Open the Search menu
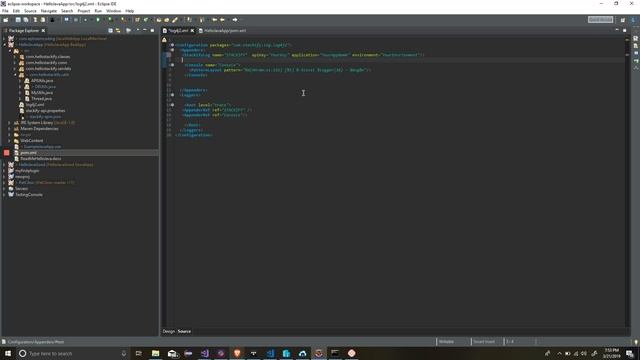Screen dimensions: 640x360 coord(67,11)
